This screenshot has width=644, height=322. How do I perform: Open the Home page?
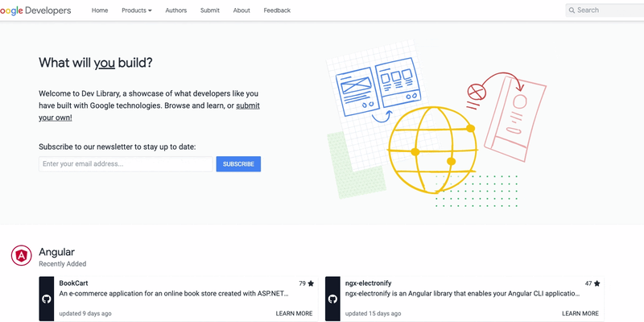(100, 10)
